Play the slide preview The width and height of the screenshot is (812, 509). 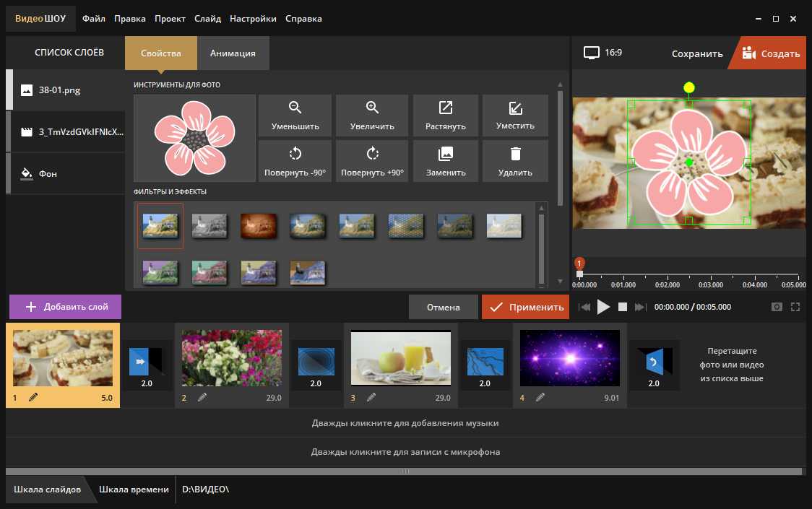(x=603, y=307)
